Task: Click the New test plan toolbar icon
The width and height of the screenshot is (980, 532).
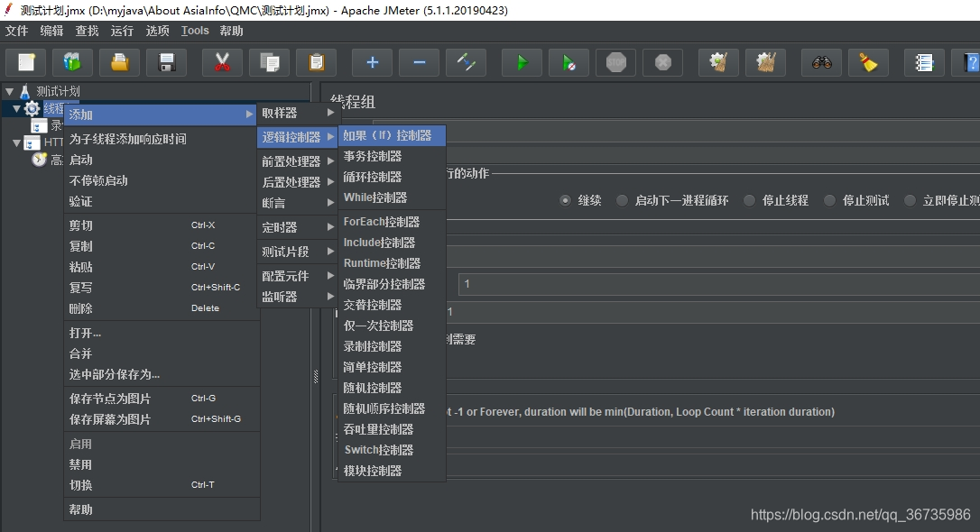Action: pyautogui.click(x=25, y=62)
